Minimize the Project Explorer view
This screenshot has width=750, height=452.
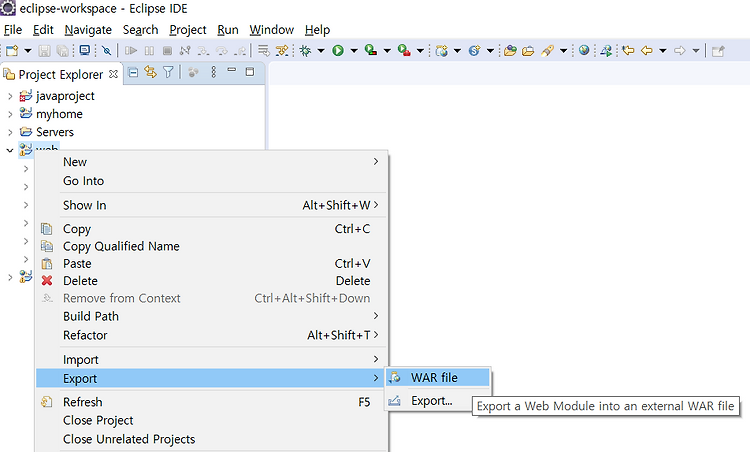pyautogui.click(x=232, y=70)
